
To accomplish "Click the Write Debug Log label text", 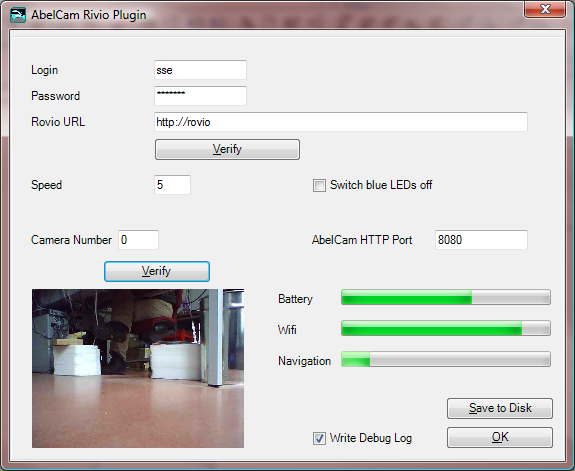I will coord(371,438).
